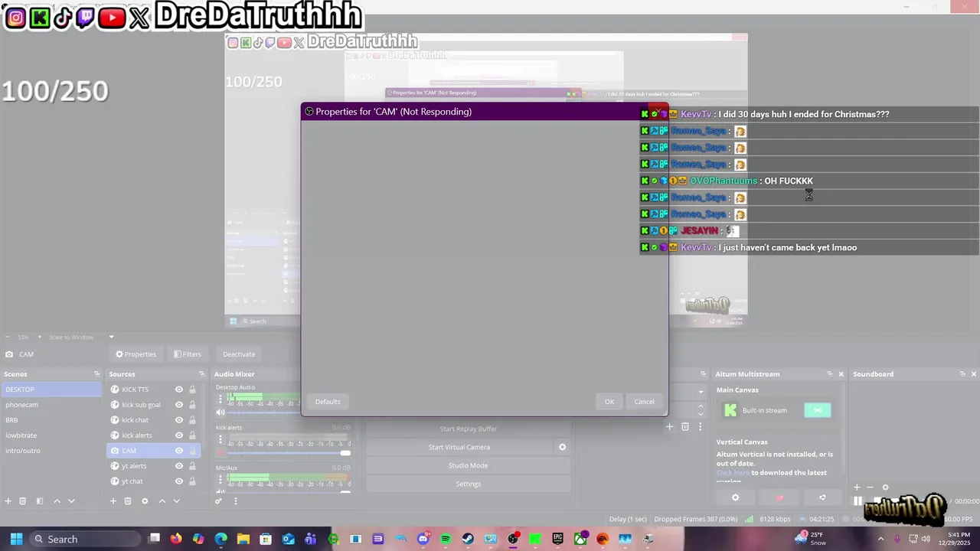Select the lowbitrate scene
The height and width of the screenshot is (551, 980).
point(51,435)
